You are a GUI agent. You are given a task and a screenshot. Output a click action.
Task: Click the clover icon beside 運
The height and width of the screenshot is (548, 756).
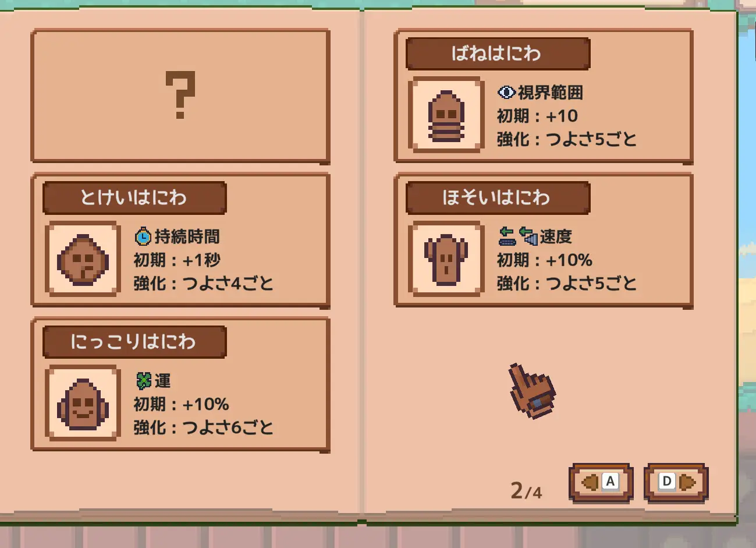point(143,381)
